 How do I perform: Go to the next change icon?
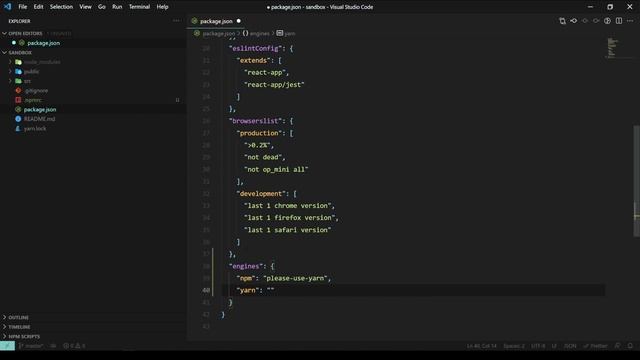(x=596, y=21)
